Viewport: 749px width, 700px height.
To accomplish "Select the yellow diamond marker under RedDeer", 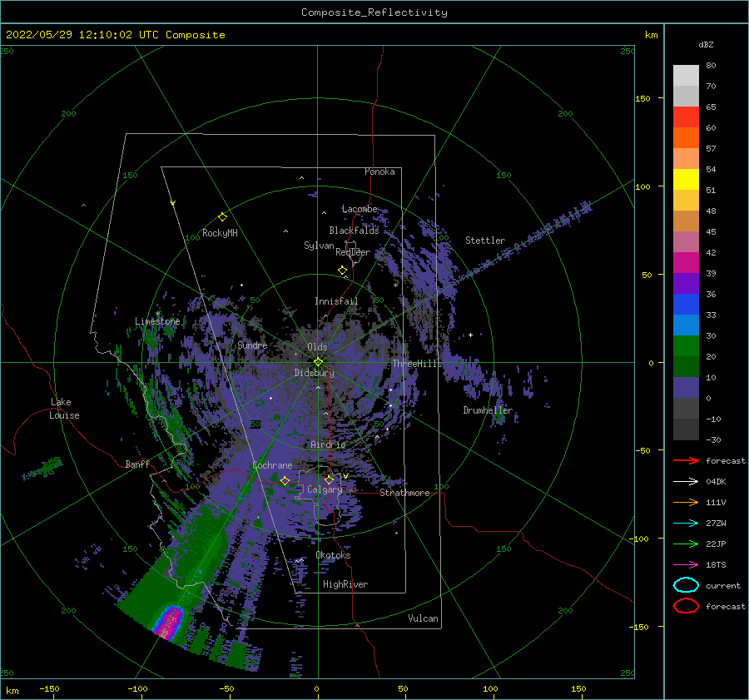I will click(x=343, y=271).
